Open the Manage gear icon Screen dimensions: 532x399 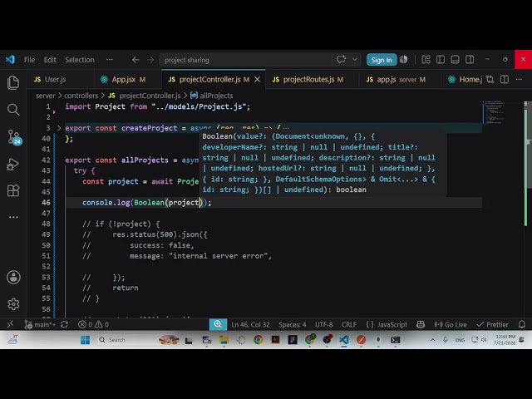point(13,303)
